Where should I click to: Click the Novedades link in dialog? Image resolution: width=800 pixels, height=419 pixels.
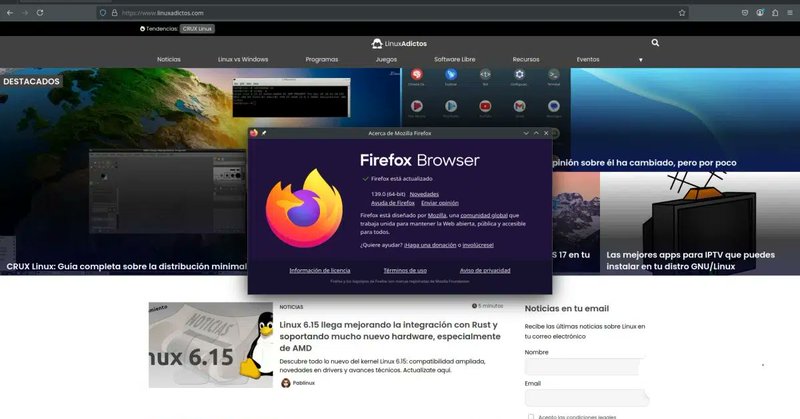pos(424,194)
